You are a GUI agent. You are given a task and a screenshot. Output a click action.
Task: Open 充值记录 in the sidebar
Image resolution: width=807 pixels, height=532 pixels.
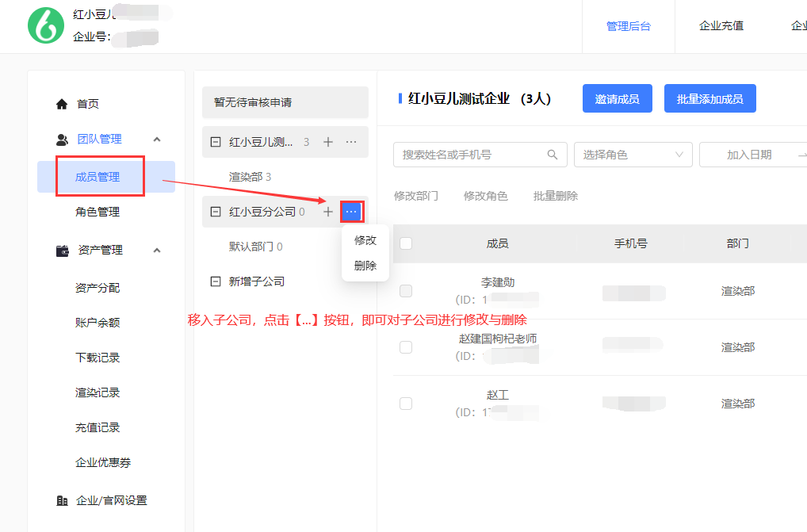[x=98, y=427]
